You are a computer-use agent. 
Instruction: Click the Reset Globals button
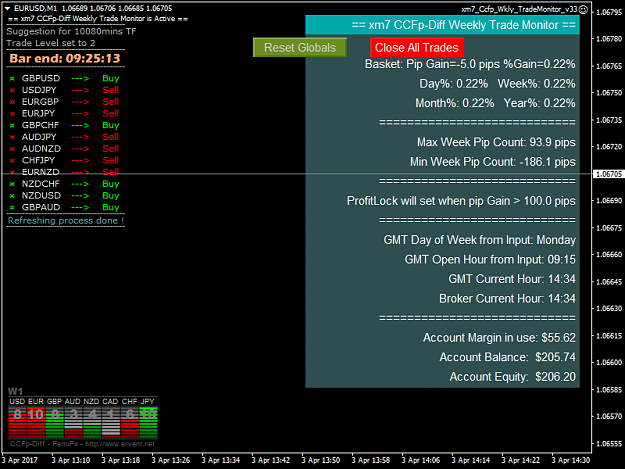[300, 47]
